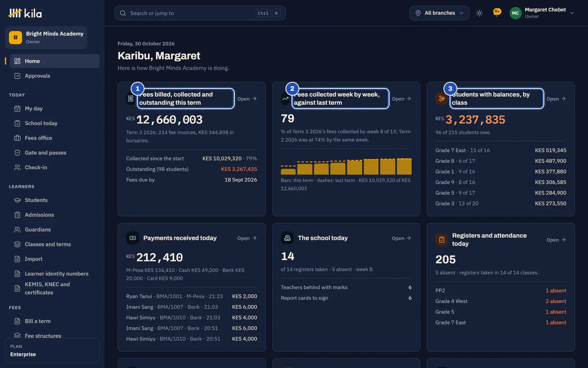Open the All branches dropdown
Viewport: 588px width, 368px height.
439,13
